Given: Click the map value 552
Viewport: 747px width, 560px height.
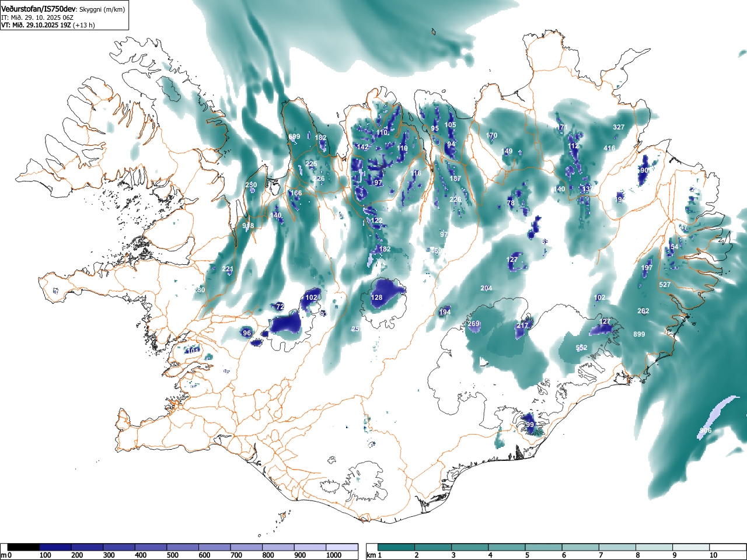Looking at the screenshot, I should click(581, 348).
